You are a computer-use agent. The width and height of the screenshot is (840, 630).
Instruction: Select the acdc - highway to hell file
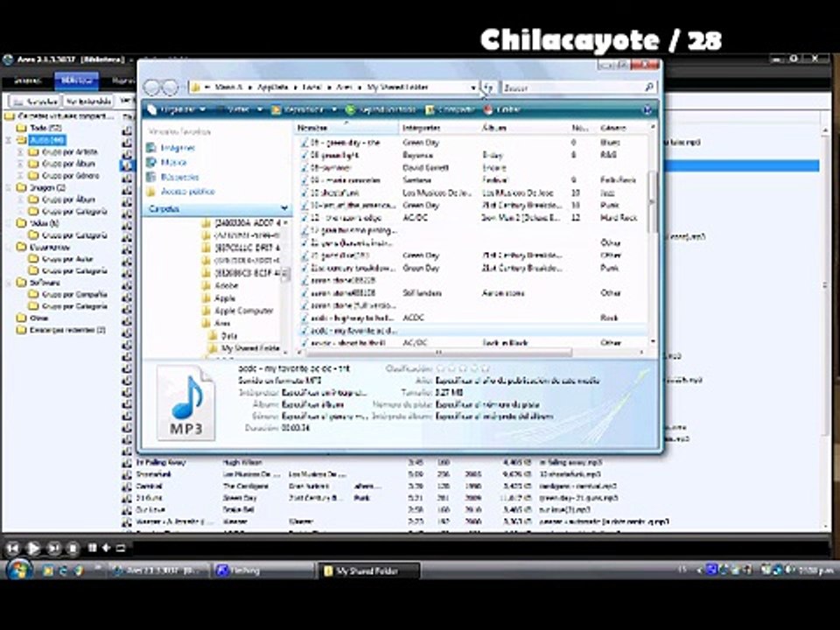(347, 318)
